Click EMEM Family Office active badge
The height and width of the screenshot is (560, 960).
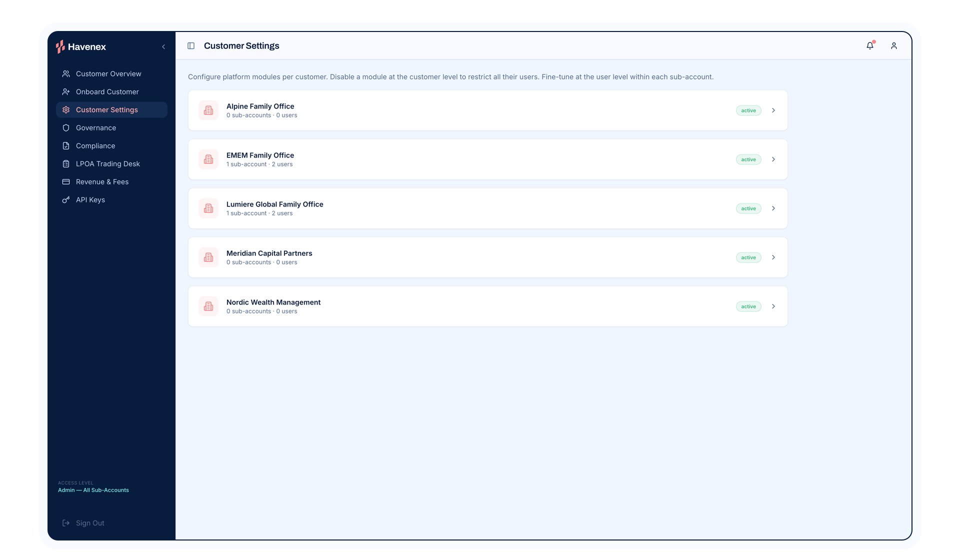tap(748, 159)
